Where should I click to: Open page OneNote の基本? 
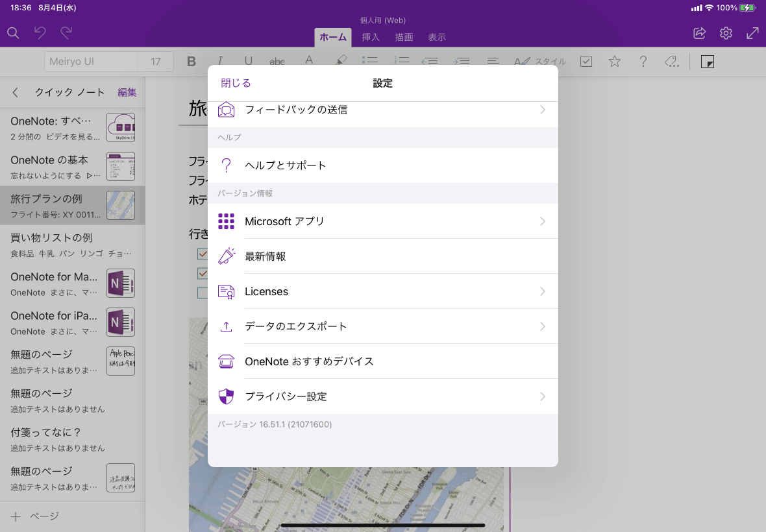point(72,167)
